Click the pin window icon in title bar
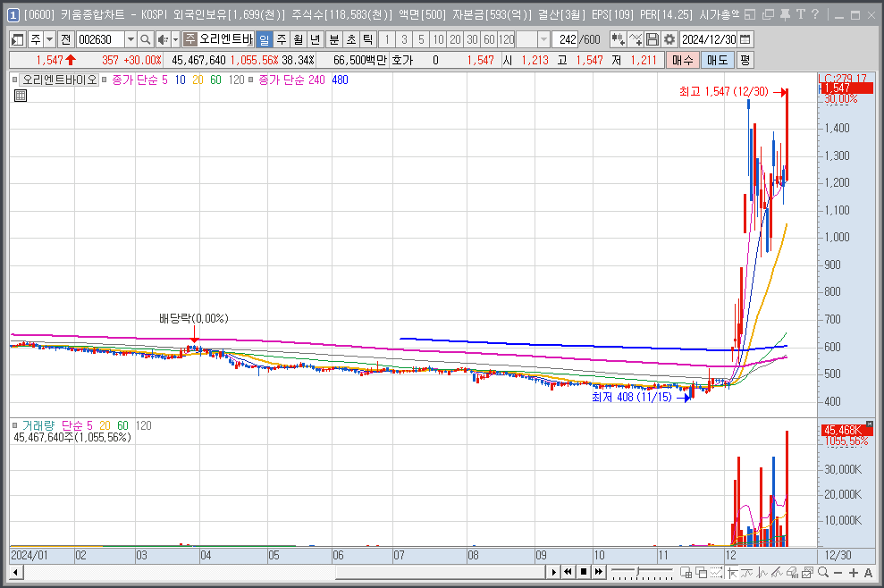Viewport: 884px width, 588px height. [x=785, y=14]
